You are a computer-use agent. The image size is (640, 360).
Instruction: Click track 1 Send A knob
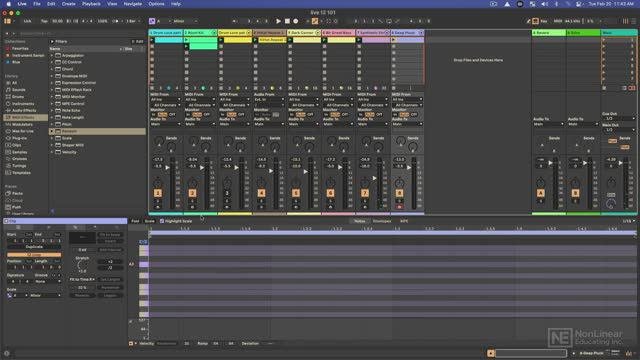[159, 141]
